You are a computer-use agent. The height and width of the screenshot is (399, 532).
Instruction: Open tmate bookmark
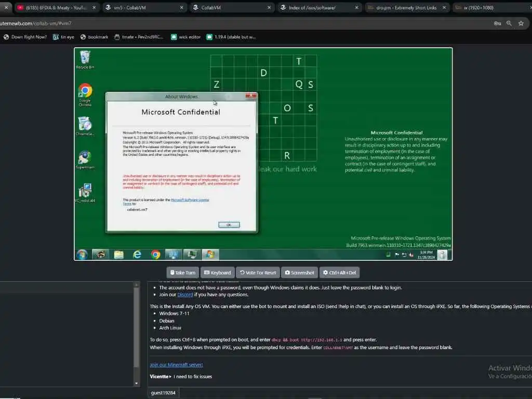[139, 37]
